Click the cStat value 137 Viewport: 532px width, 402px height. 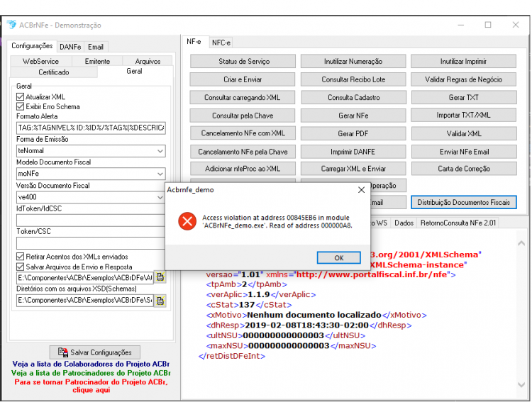coord(246,305)
